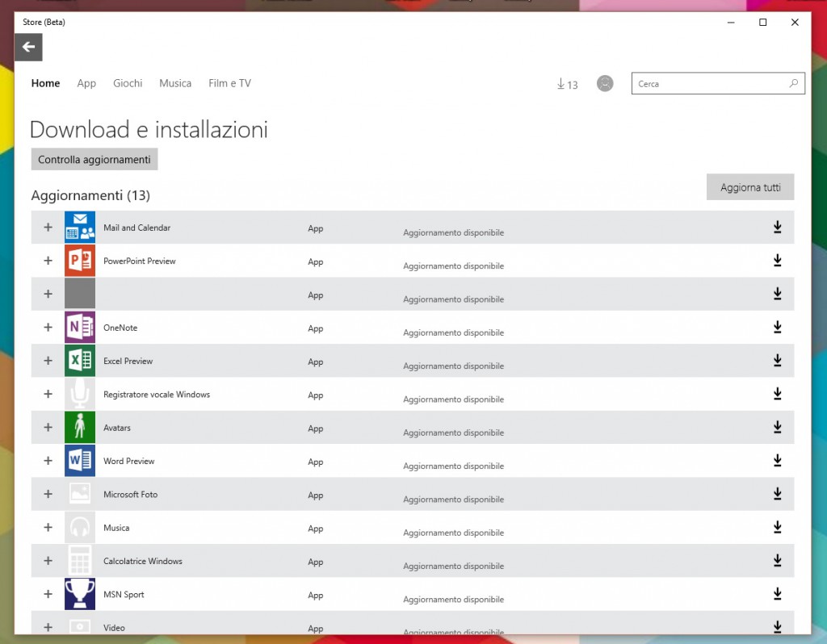Screen dimensions: 827x644
Task: Click the Excel Preview app icon
Action: click(x=80, y=361)
